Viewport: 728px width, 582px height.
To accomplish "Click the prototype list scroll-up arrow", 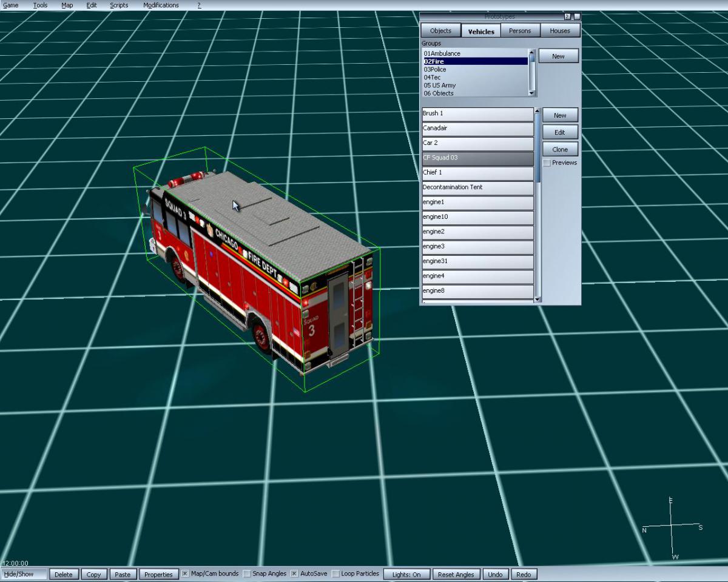I will 537,111.
